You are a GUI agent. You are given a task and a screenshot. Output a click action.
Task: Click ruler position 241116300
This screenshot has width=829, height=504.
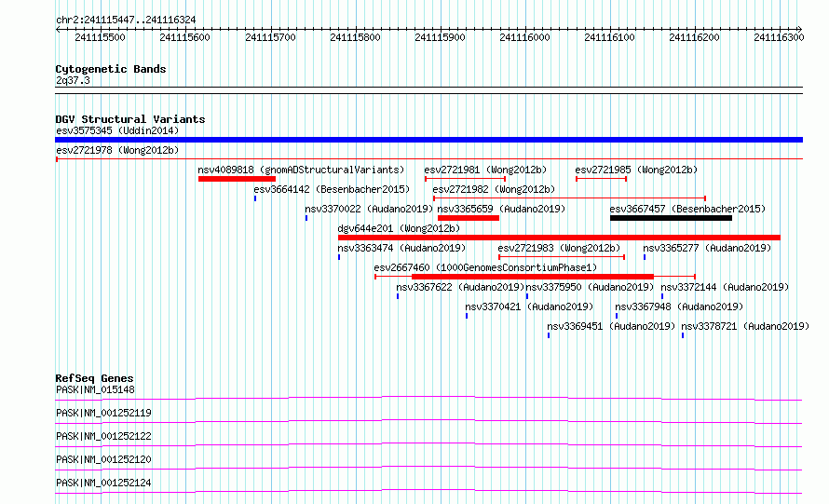[x=779, y=37]
